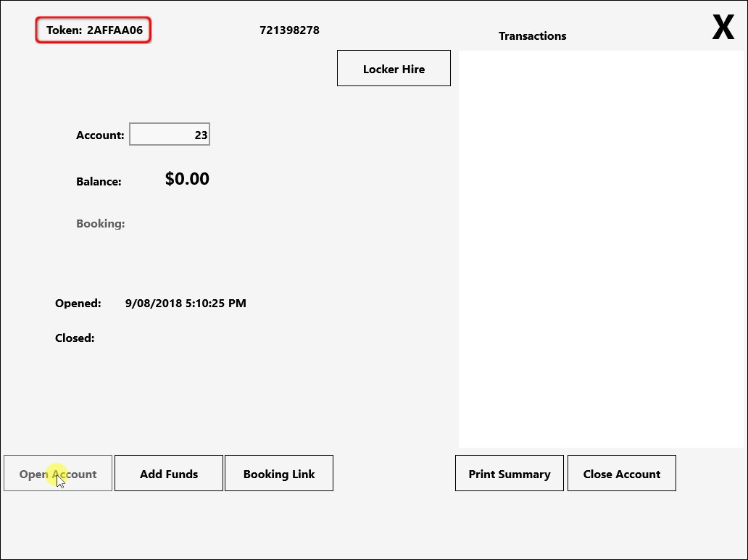The width and height of the screenshot is (748, 560).
Task: Click the Balance label
Action: coord(99,182)
